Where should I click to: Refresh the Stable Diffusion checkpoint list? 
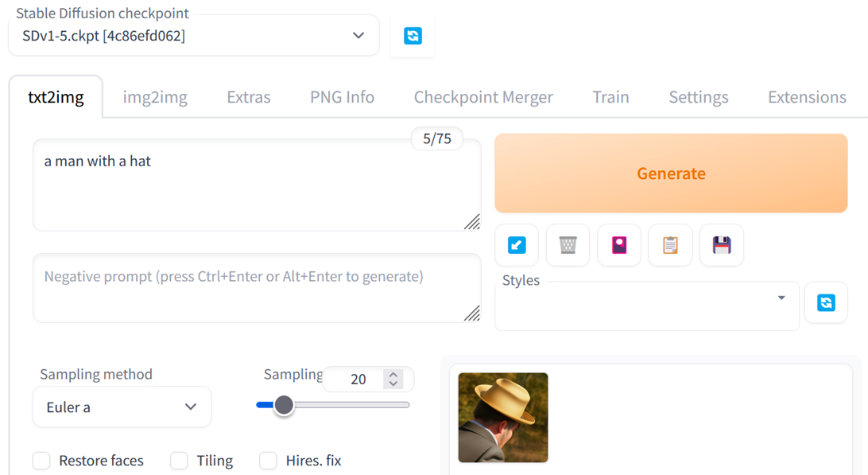tap(413, 36)
